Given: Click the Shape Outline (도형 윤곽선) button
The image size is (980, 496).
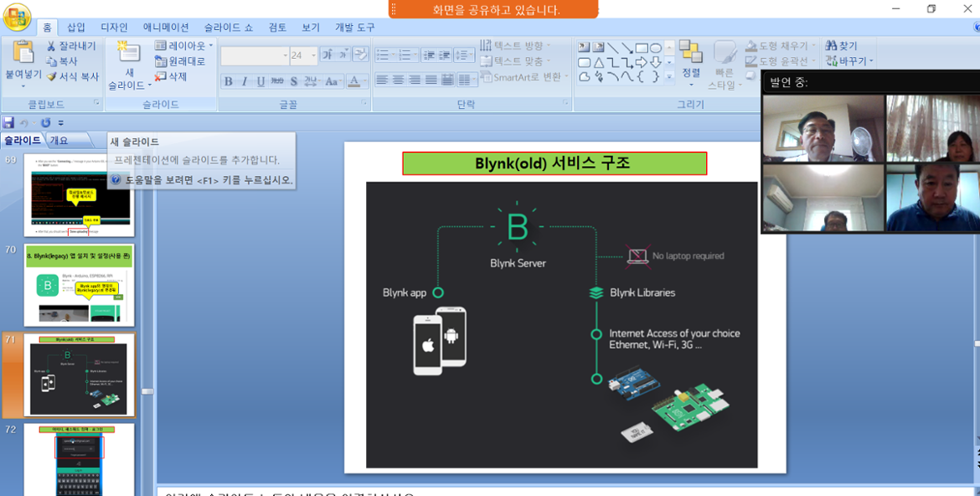Looking at the screenshot, I should [781, 60].
